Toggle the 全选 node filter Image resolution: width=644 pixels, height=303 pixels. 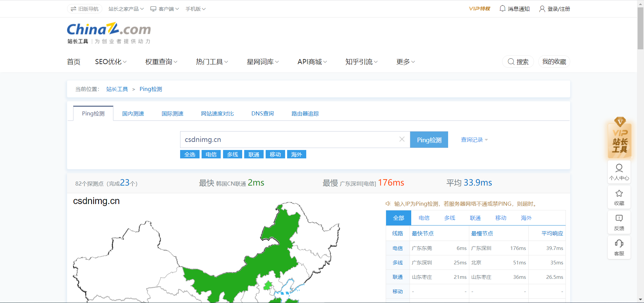pyautogui.click(x=190, y=154)
